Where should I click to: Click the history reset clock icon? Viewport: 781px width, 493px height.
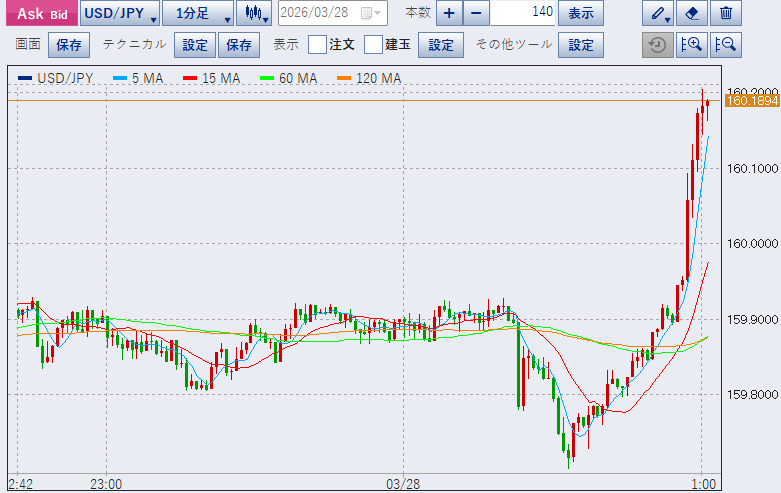point(658,45)
